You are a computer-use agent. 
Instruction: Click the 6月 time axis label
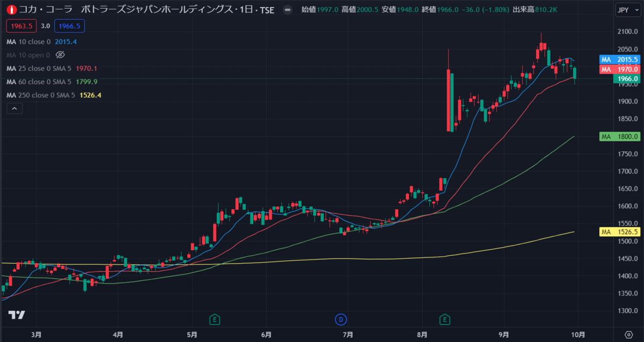(266, 334)
